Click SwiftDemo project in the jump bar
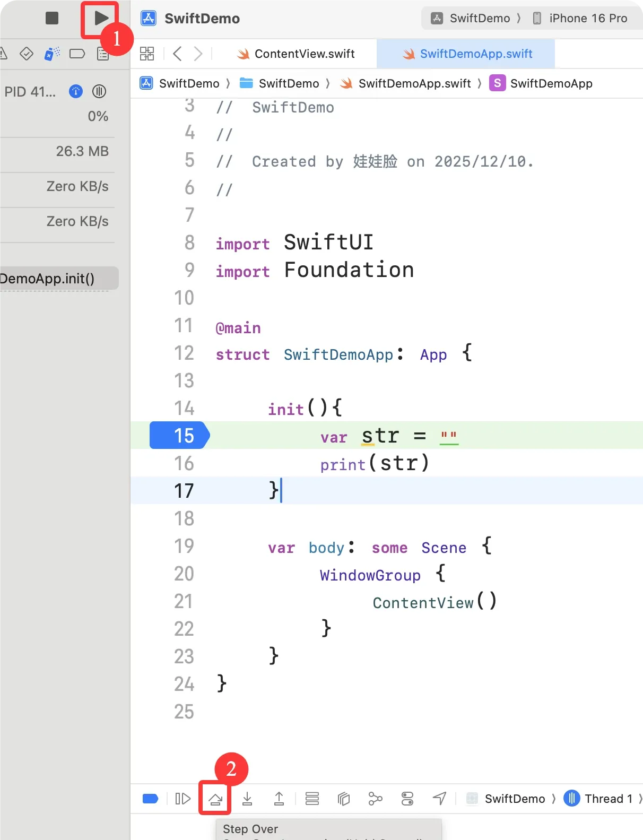The width and height of the screenshot is (643, 840). 179,83
